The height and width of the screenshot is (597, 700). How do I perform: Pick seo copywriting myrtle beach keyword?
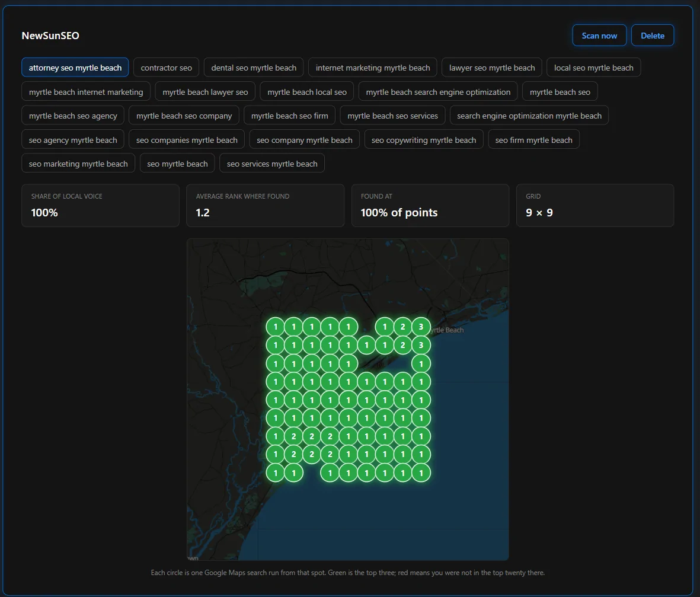pos(424,140)
